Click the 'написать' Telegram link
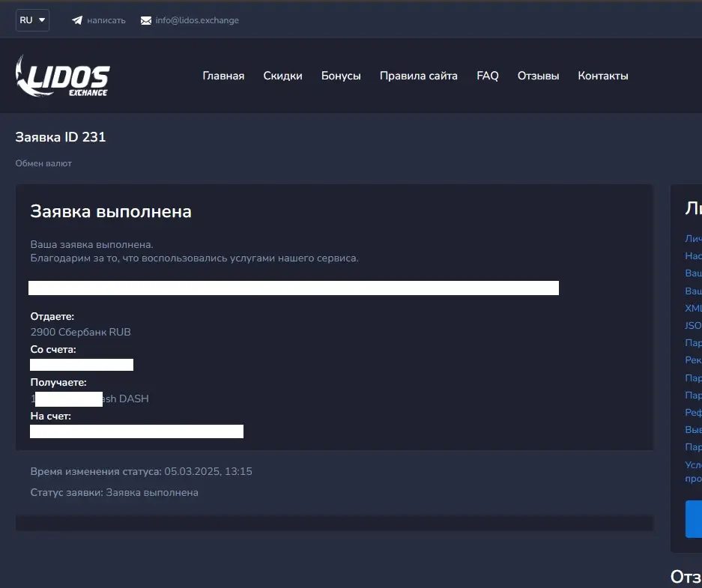Viewport: 702px width, 588px height. (106, 20)
